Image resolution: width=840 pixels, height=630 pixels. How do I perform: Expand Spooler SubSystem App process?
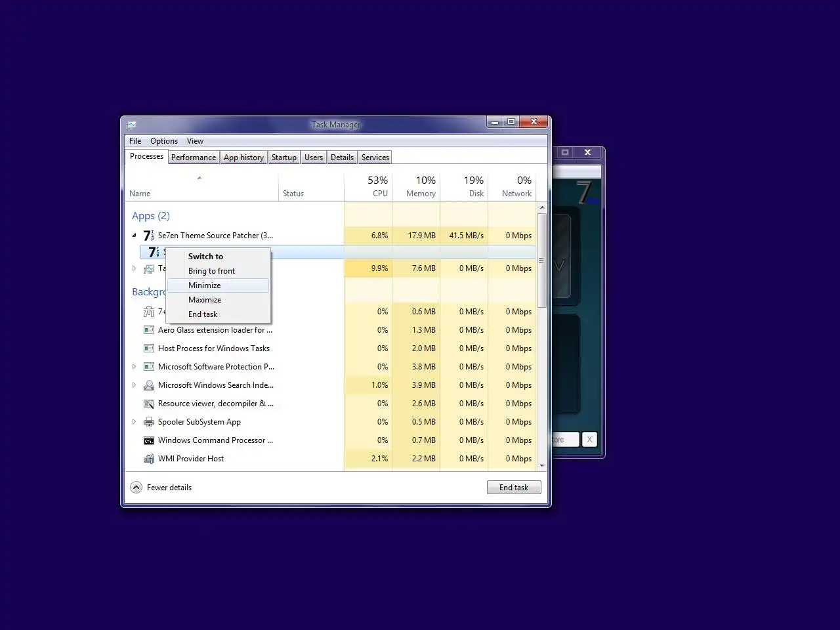tap(135, 422)
